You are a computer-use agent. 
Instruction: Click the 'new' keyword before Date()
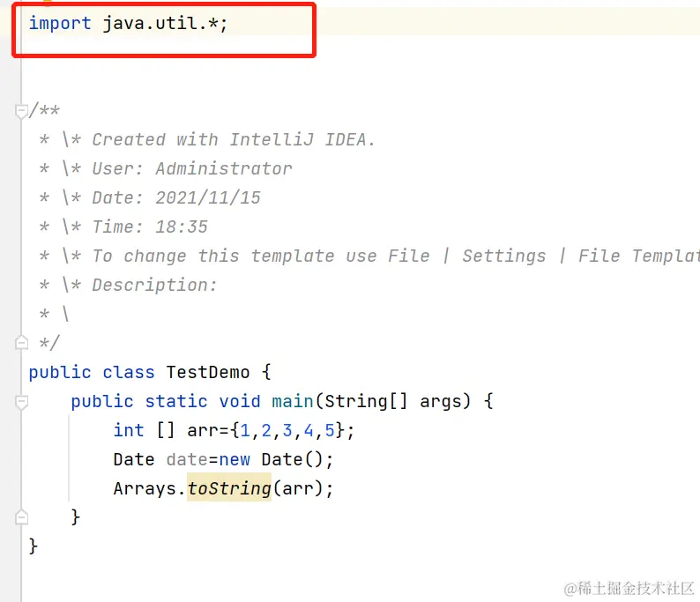235,459
